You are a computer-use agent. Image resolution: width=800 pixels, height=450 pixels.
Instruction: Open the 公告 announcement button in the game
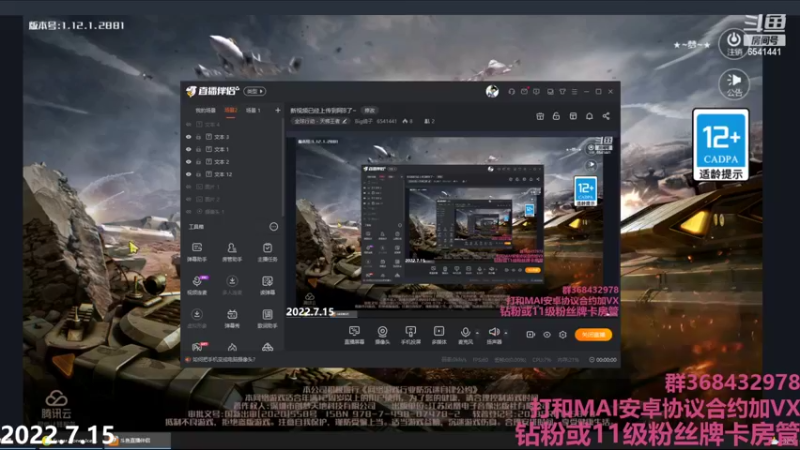point(734,84)
